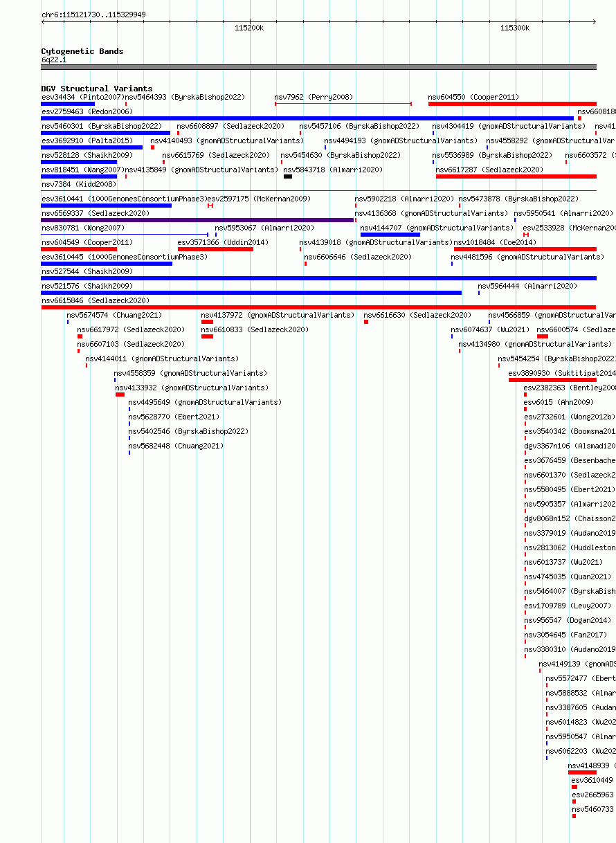Select the esv6015 (Ahn2009) label

tap(559, 403)
